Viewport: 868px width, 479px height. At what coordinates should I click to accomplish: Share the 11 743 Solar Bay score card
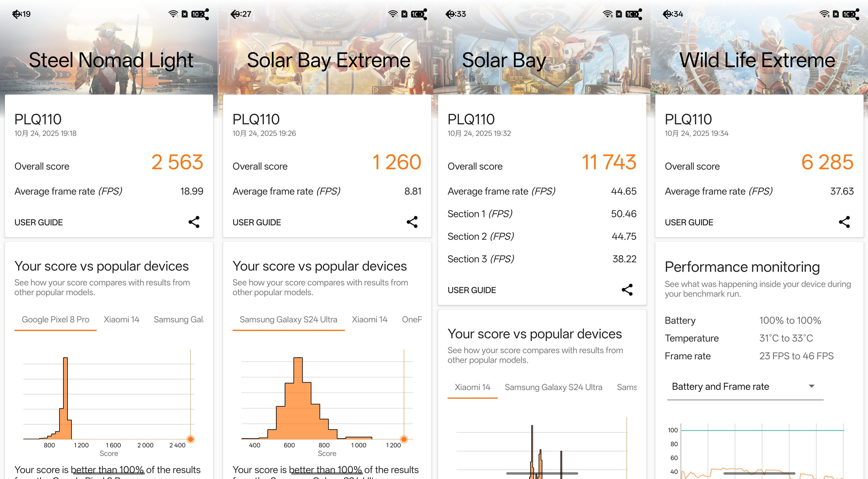(627, 290)
